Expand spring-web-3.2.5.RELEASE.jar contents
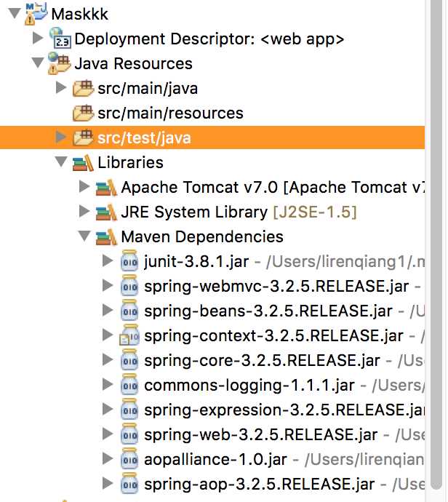 108,434
